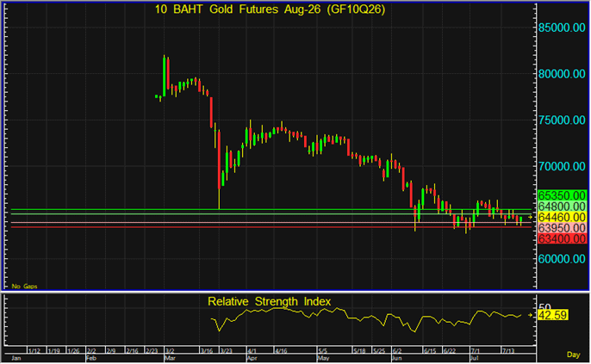591x364 pixels.
Task: Click the 7/1 date label
Action: coord(475,351)
